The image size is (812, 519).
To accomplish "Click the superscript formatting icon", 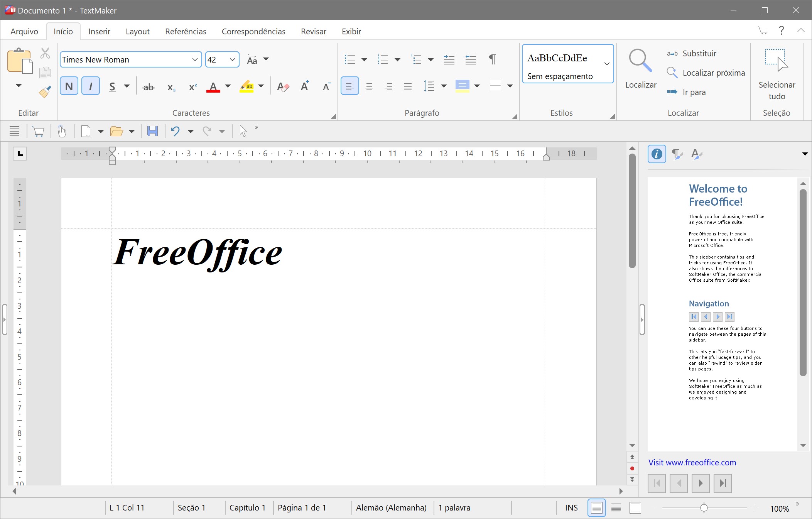I will (x=192, y=86).
